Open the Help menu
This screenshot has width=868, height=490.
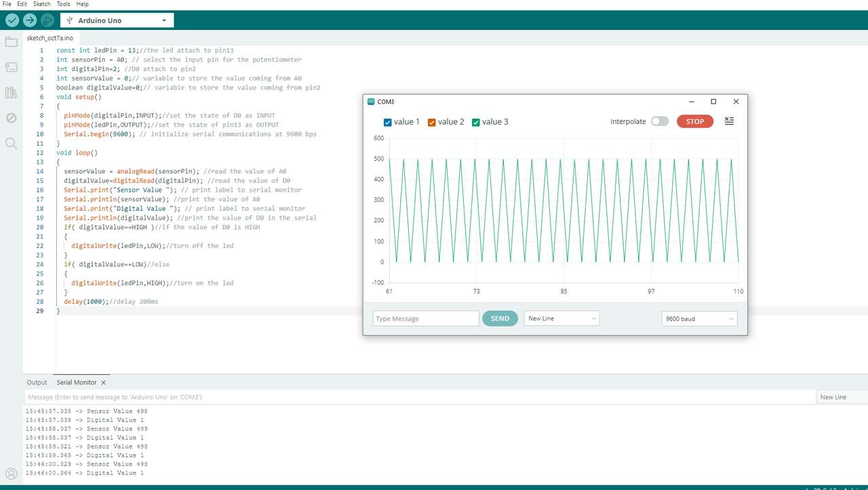pyautogui.click(x=83, y=4)
